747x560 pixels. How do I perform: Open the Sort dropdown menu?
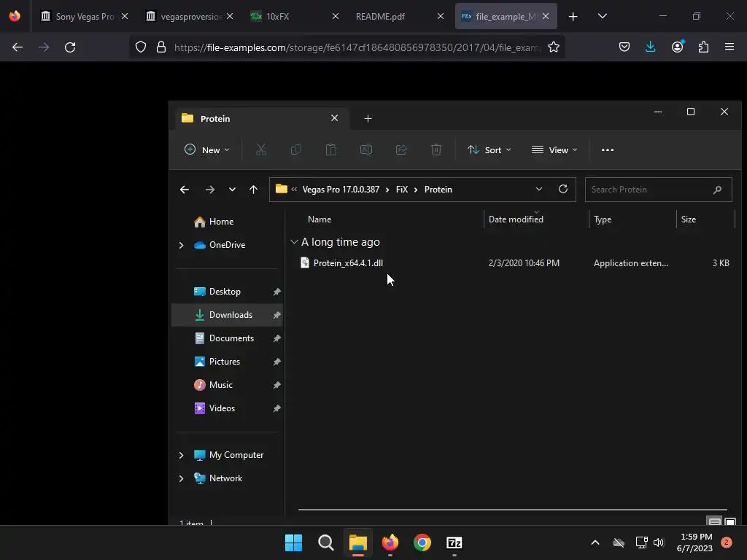point(489,150)
